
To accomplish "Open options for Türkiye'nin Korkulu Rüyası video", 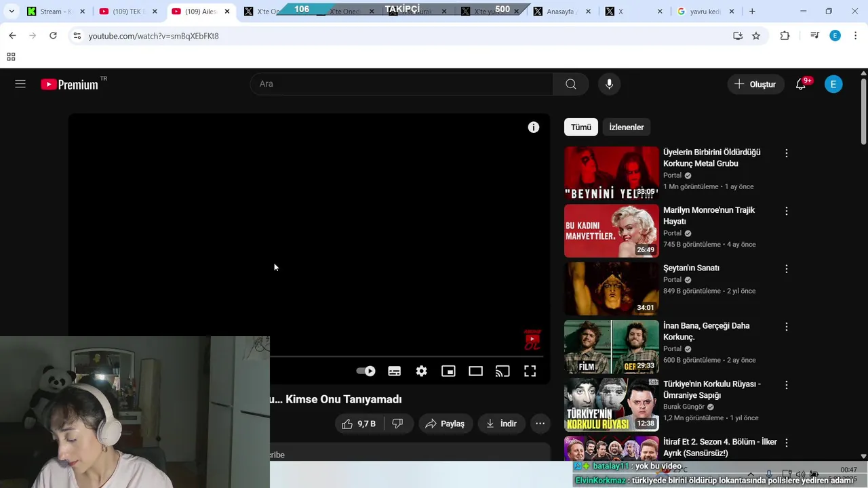I will point(786,385).
